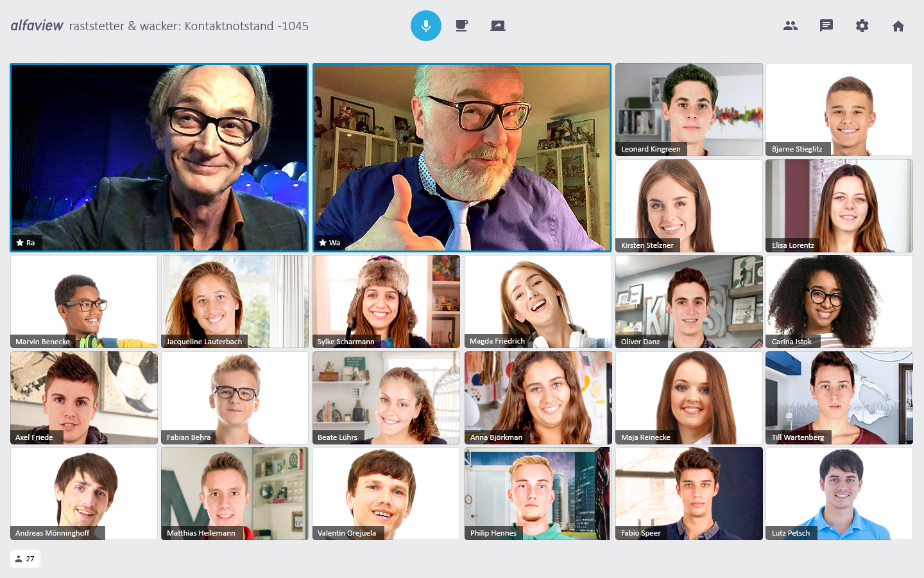
Task: Click room title 'raststetter & wacker: Kontaktnotstand -1045'
Action: pyautogui.click(x=189, y=26)
